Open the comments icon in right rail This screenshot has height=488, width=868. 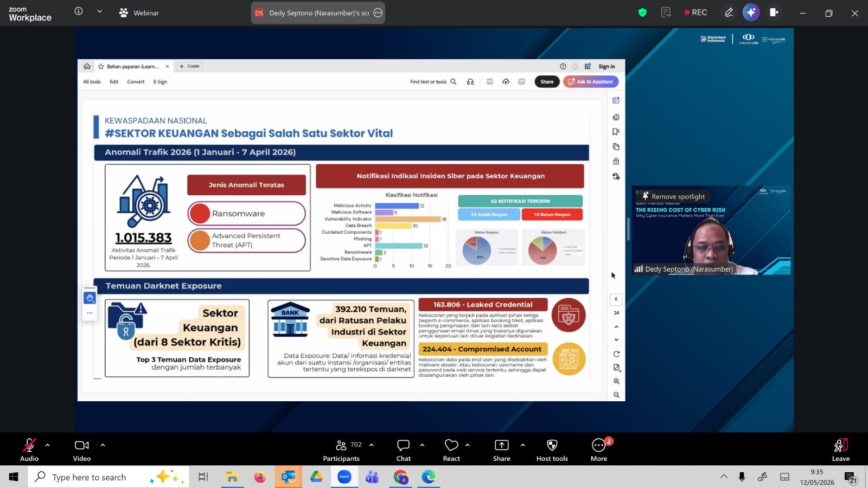click(x=616, y=117)
